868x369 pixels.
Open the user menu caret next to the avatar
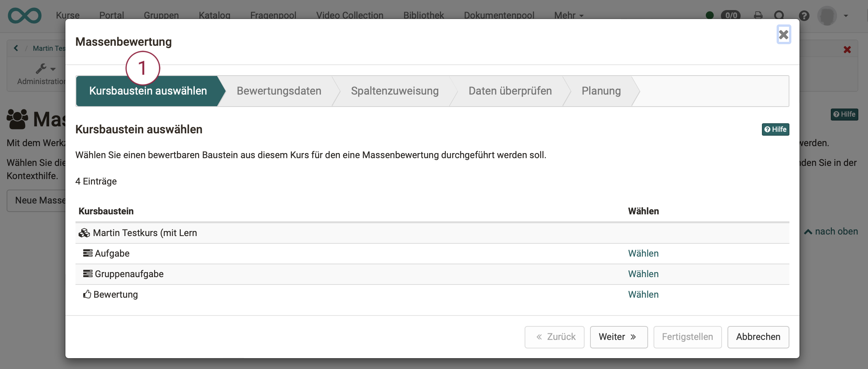(846, 16)
